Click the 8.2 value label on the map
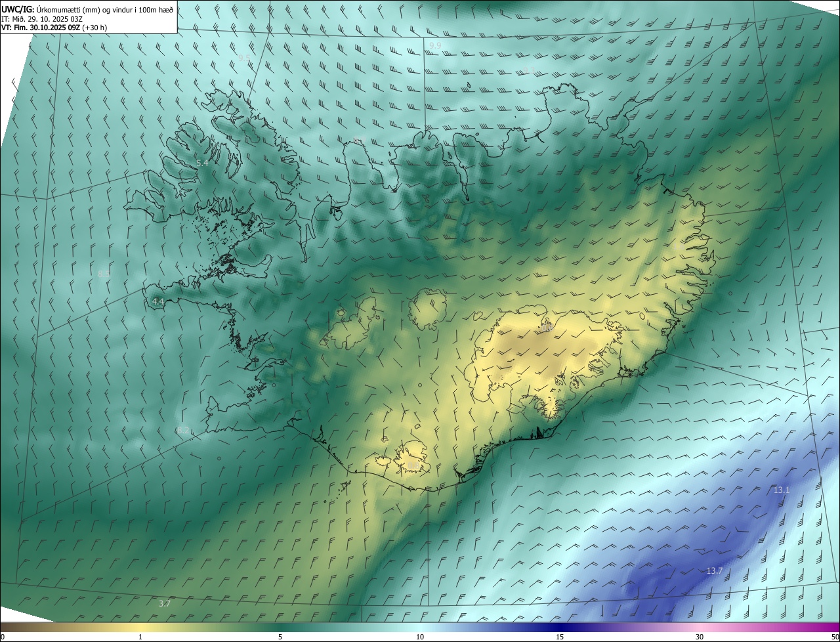 click(183, 431)
